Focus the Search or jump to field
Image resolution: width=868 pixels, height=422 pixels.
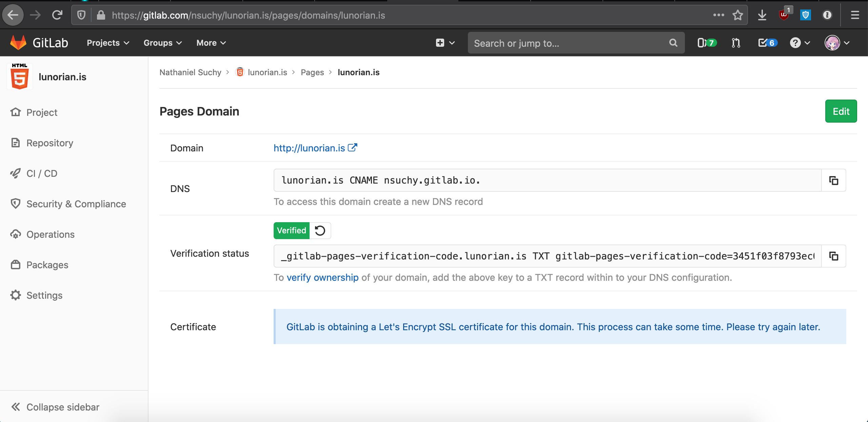(570, 43)
